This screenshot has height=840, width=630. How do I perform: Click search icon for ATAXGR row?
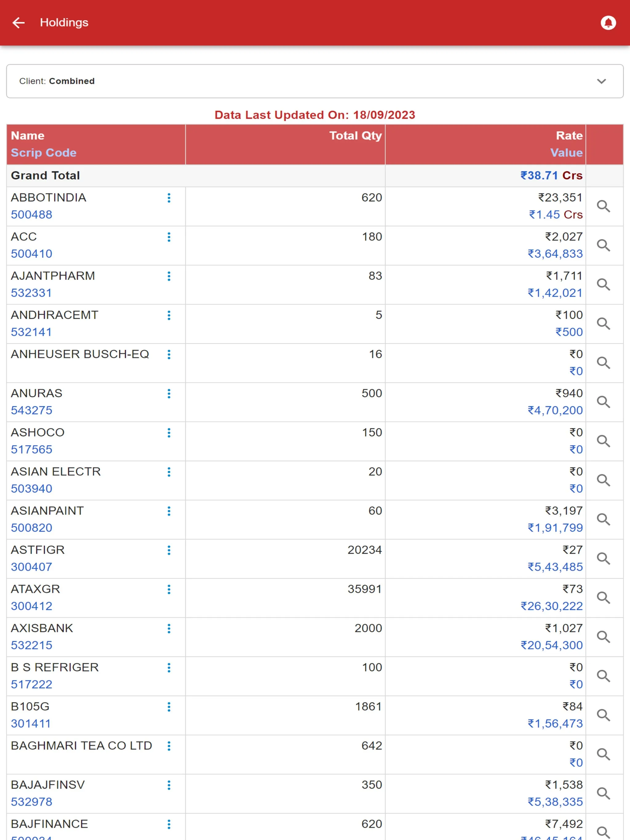tap(604, 597)
